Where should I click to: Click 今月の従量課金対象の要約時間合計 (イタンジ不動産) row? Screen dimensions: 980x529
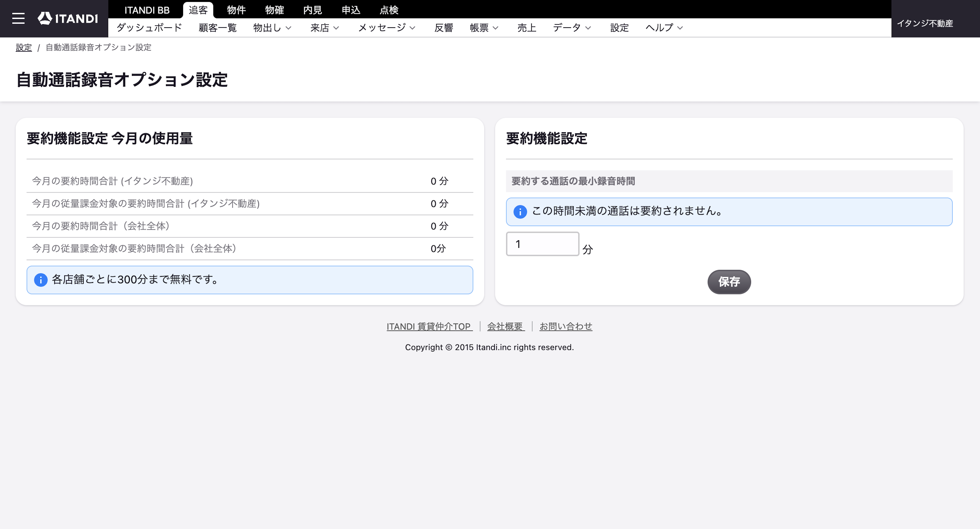[x=250, y=204]
